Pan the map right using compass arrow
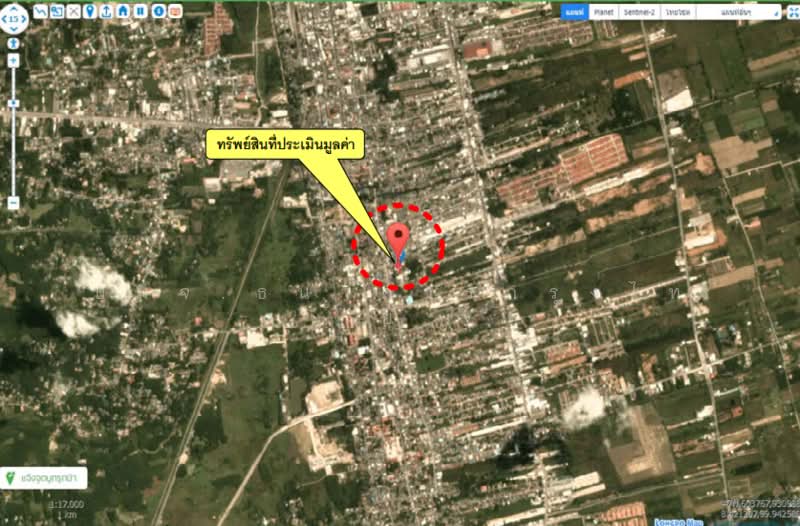The width and height of the screenshot is (800, 526). (22, 17)
